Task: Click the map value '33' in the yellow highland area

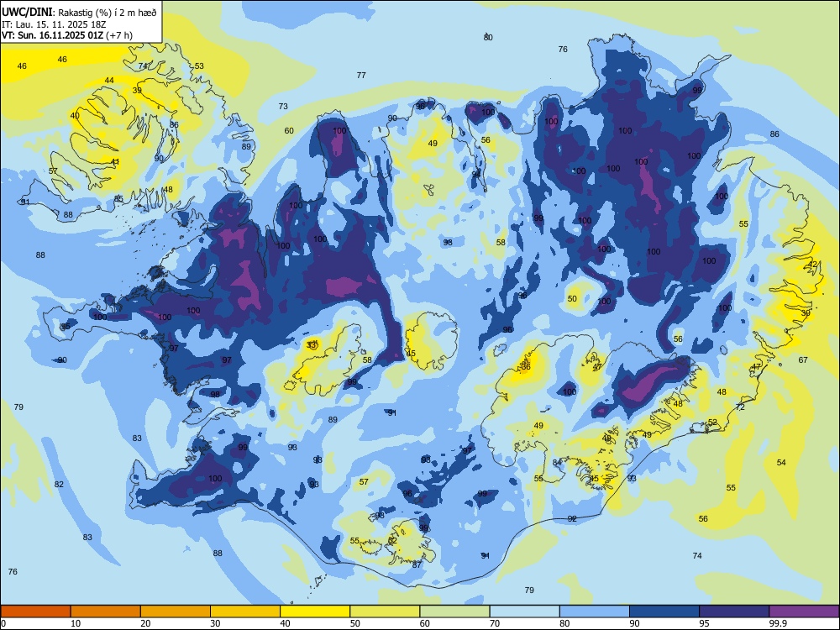Action: [x=312, y=344]
